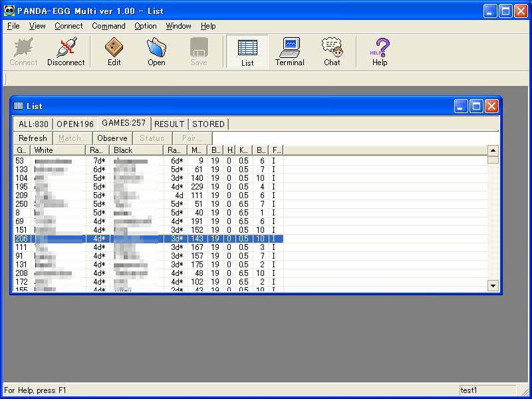Sort by the White column header

59,150
